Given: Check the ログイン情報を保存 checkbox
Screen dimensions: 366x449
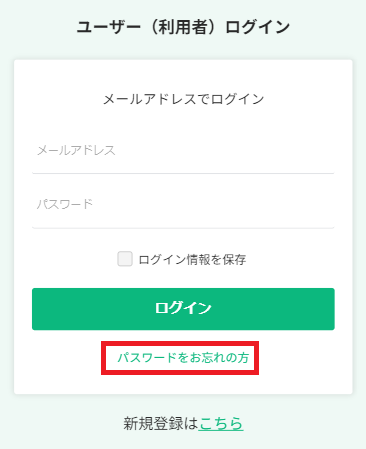Looking at the screenshot, I should (125, 259).
